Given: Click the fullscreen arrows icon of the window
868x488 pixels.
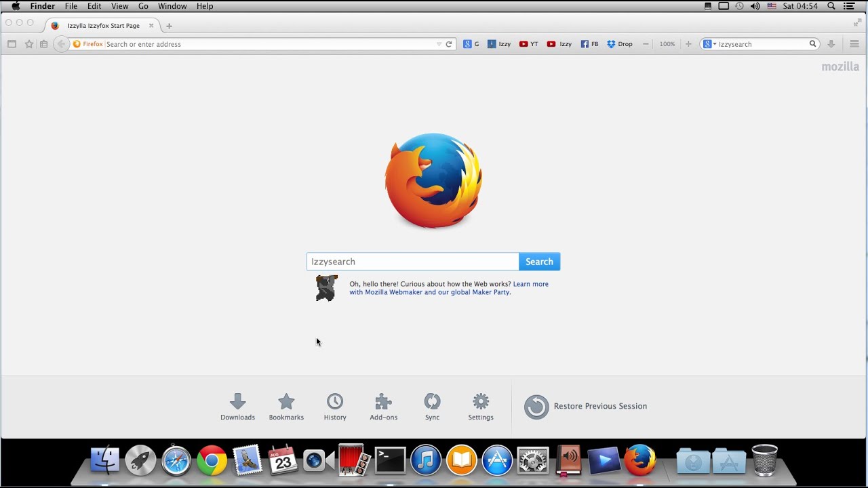Looking at the screenshot, I should click(x=857, y=23).
